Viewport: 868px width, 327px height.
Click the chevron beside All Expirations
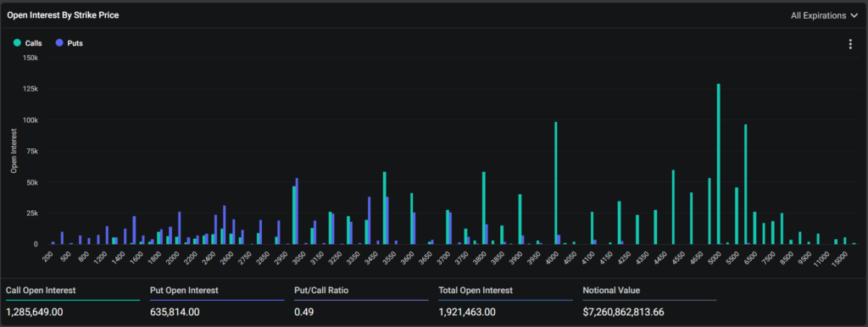click(854, 15)
